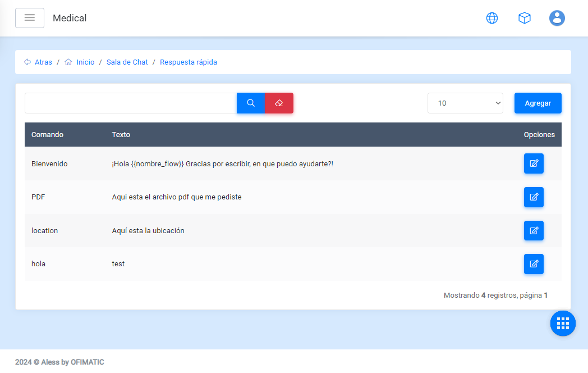Image resolution: width=588 pixels, height=373 pixels.
Task: Open the cube modules icon
Action: point(525,18)
